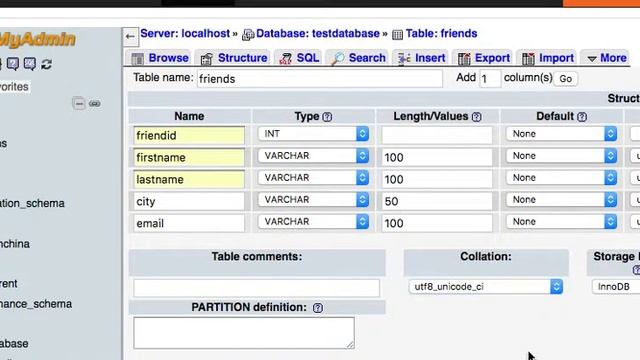
Task: Open Type dropdown for firstname
Action: (313, 156)
